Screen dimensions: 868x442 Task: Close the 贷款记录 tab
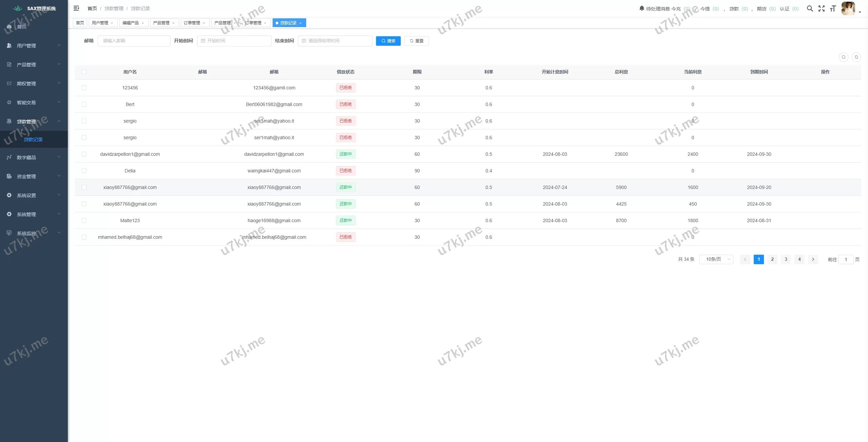point(300,23)
